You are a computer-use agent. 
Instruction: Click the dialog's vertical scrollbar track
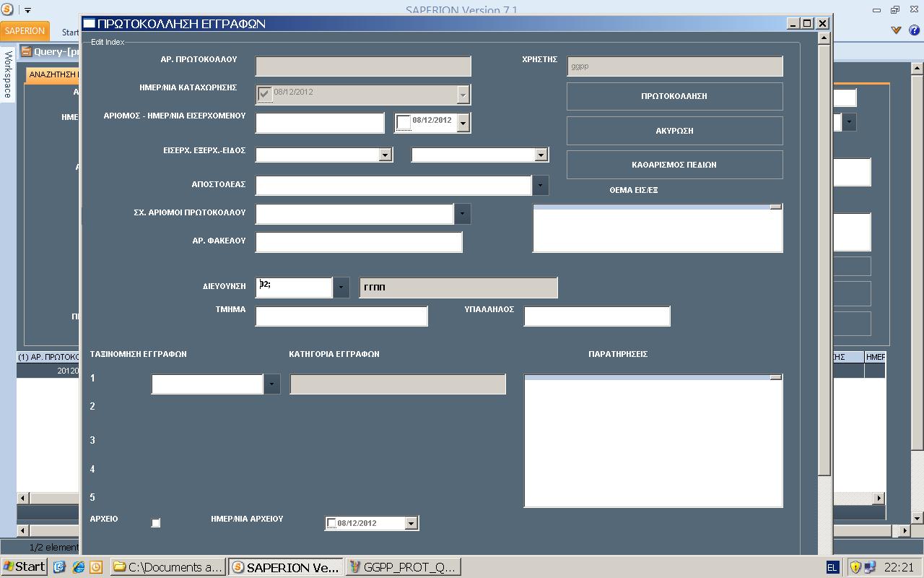click(x=824, y=289)
